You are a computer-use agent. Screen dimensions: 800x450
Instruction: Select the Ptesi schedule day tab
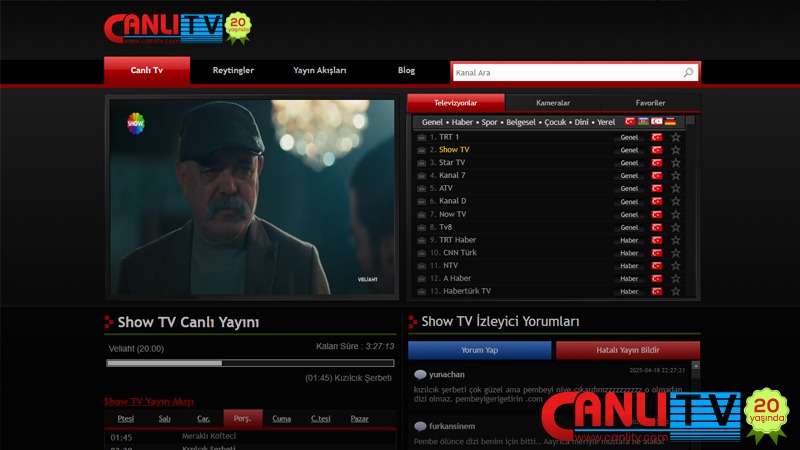point(126,418)
